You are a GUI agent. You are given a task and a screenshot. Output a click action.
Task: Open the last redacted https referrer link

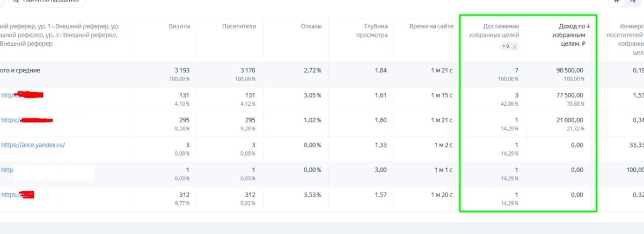18,194
